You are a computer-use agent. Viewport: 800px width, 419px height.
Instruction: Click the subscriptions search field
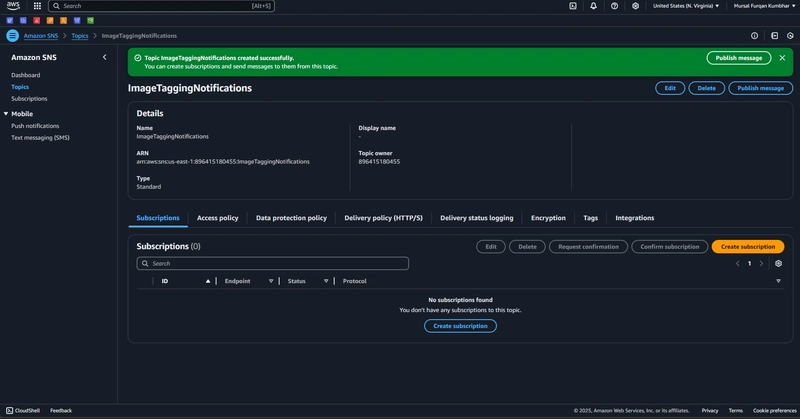click(x=272, y=263)
